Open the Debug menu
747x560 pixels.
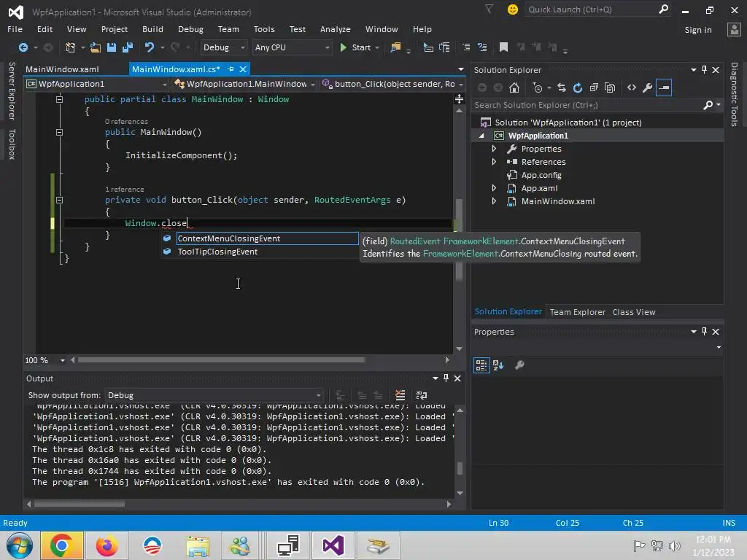pos(190,29)
